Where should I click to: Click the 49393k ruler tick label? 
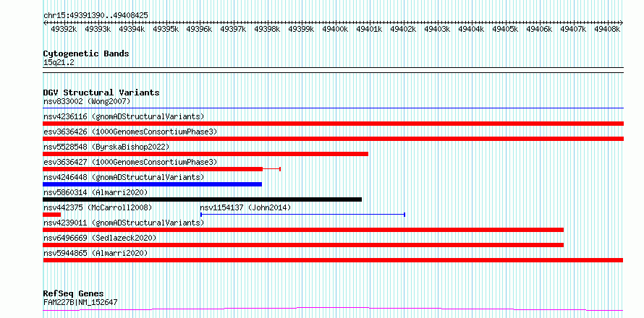98,29
